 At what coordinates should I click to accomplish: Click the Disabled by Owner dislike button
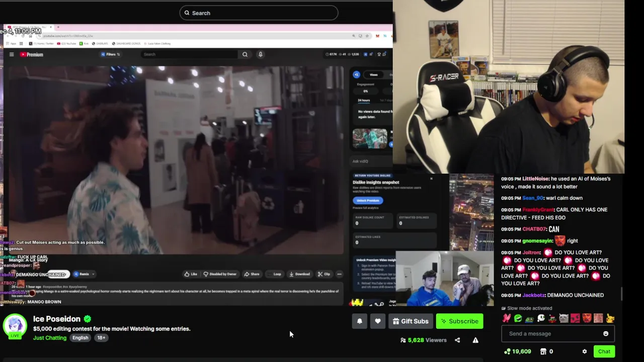220,274
